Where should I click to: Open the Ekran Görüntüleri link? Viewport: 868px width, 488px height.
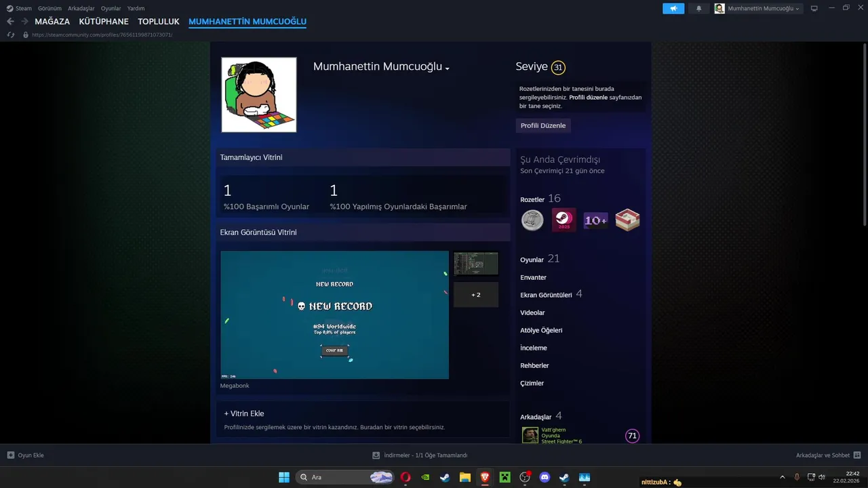point(546,295)
